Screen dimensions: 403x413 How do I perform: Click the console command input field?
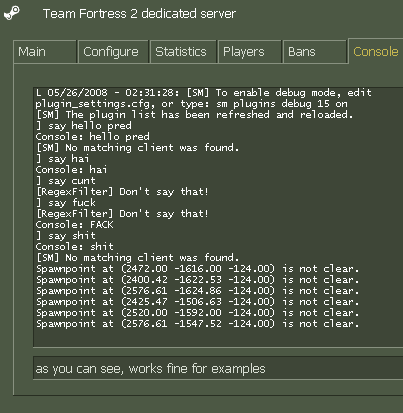pyautogui.click(x=218, y=368)
